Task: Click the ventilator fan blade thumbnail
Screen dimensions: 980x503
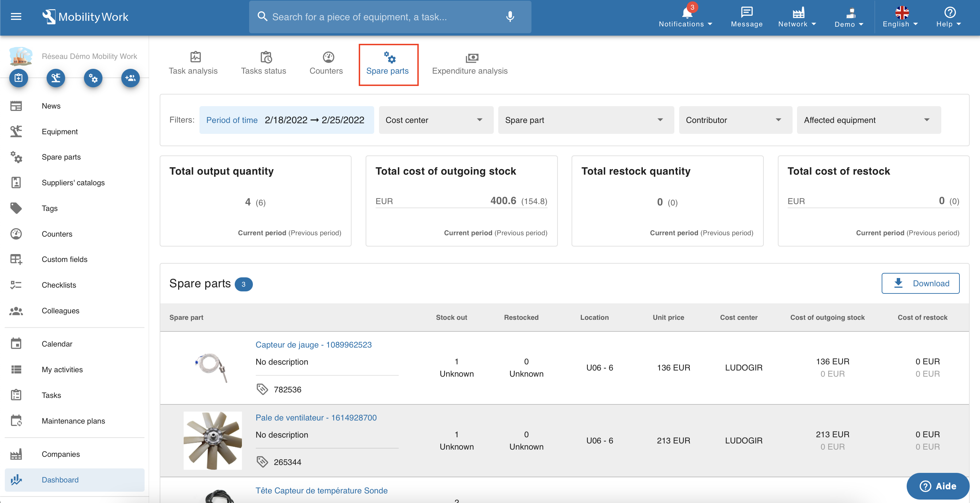Action: pos(213,440)
